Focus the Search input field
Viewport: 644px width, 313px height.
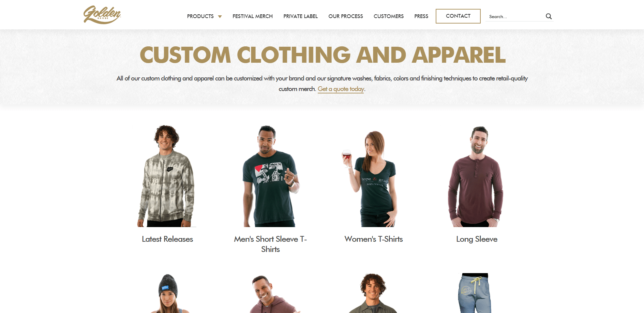click(515, 16)
